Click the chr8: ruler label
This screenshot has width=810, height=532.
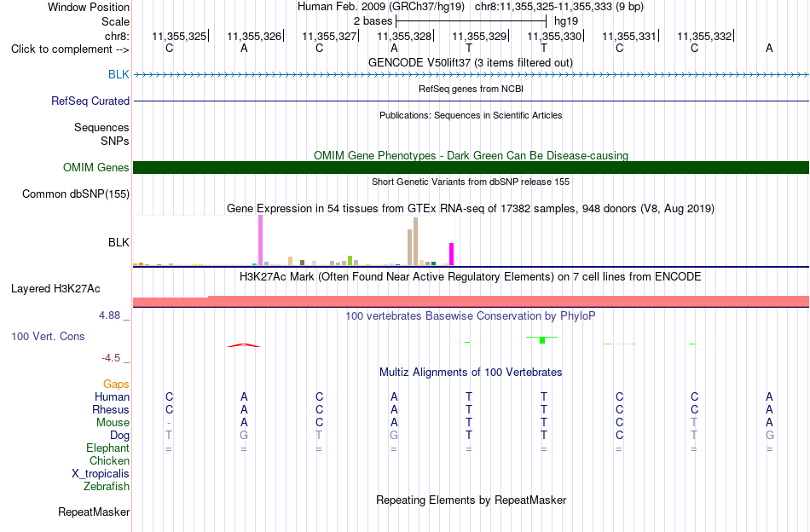tap(117, 36)
